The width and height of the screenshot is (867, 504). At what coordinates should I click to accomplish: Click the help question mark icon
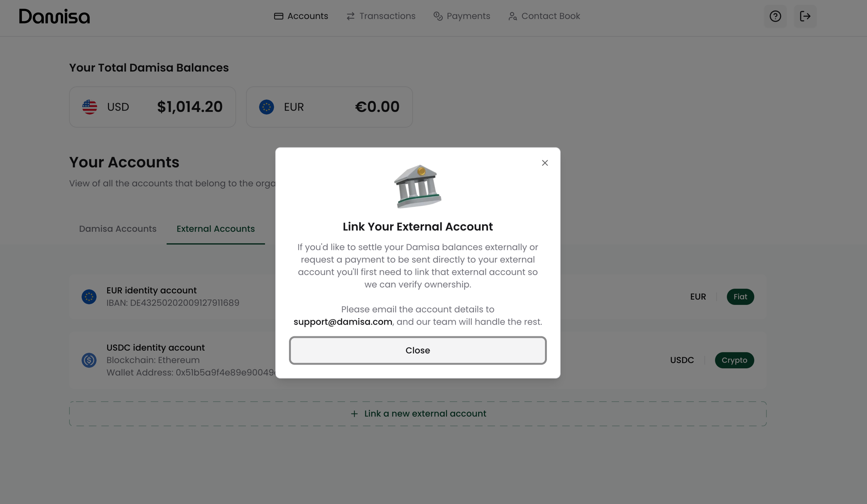point(775,16)
